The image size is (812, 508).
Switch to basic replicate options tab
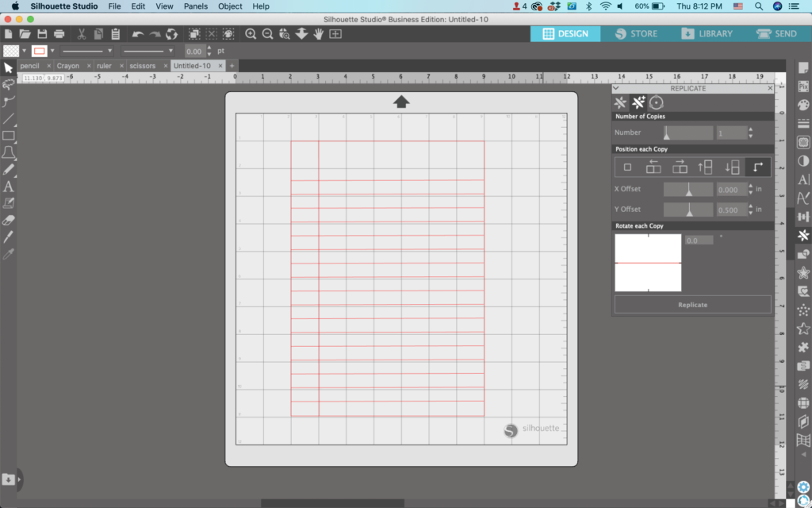(620, 102)
